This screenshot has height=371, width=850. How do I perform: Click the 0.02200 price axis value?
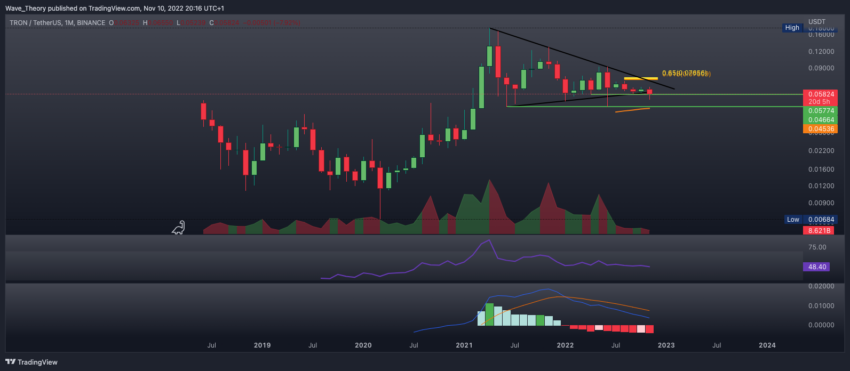coord(820,150)
